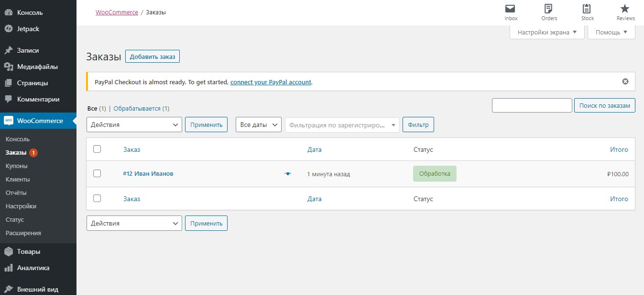Open the Клиенты submenu item

(18, 180)
